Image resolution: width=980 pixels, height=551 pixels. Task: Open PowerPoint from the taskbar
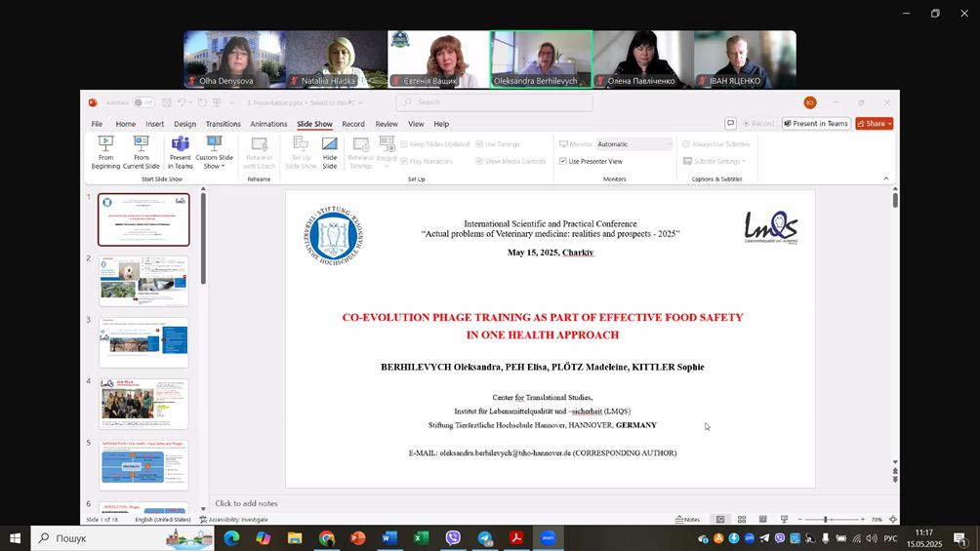357,538
